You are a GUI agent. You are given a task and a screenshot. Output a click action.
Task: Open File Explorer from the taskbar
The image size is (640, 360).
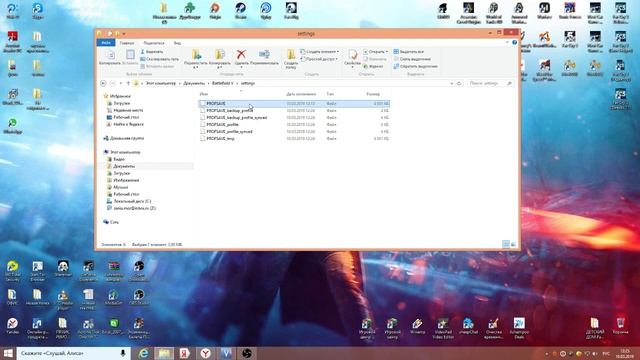[164, 353]
